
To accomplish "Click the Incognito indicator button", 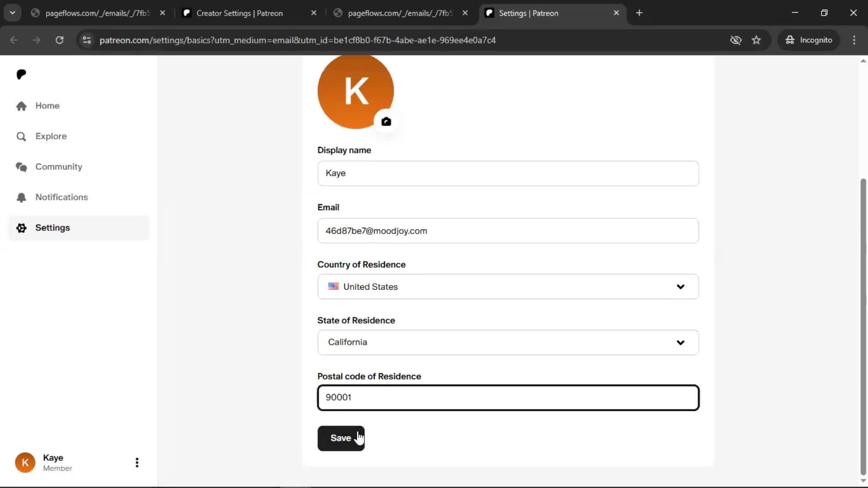I will 809,40.
